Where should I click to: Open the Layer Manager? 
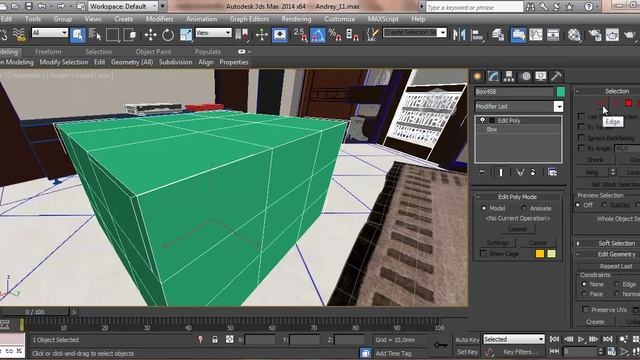tap(498, 35)
